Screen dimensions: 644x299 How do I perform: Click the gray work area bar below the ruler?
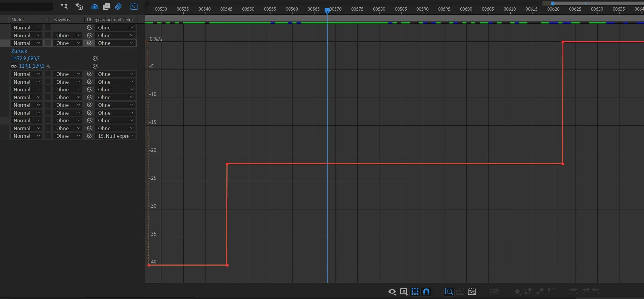[x=394, y=18]
